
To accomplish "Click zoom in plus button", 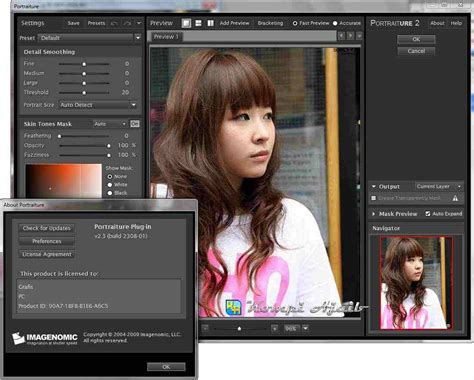I will click(274, 328).
